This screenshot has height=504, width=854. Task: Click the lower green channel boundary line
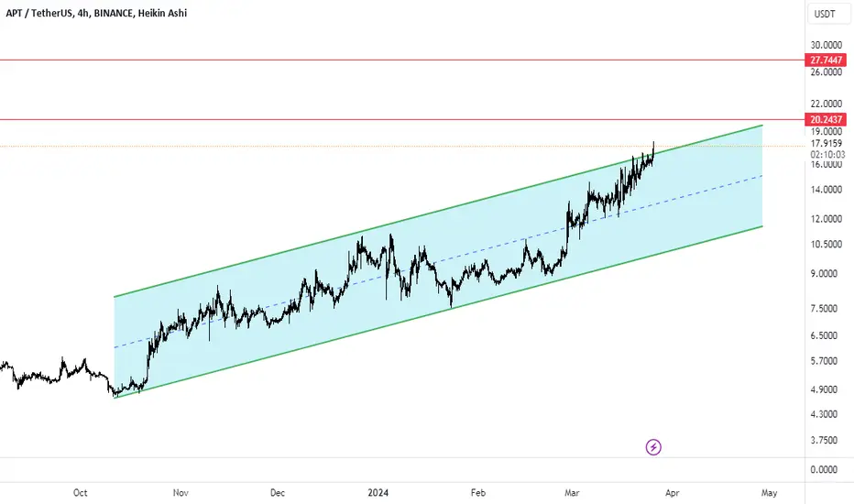[438, 312]
